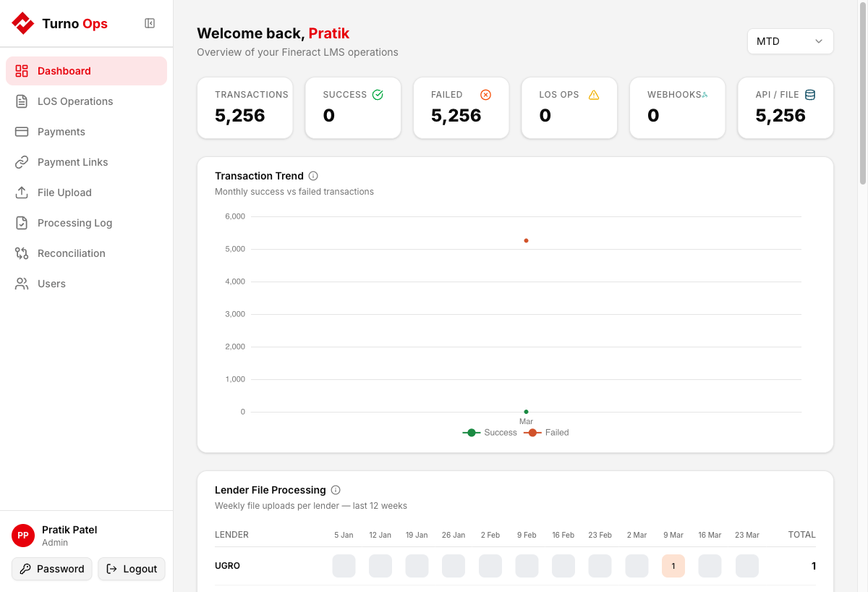This screenshot has width=868, height=592.
Task: Click the Transaction Trend info tooltip icon
Action: (313, 175)
